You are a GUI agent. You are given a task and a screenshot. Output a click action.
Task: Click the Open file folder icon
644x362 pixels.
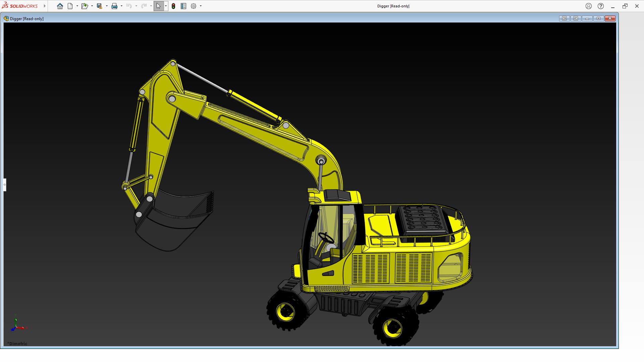pyautogui.click(x=84, y=6)
